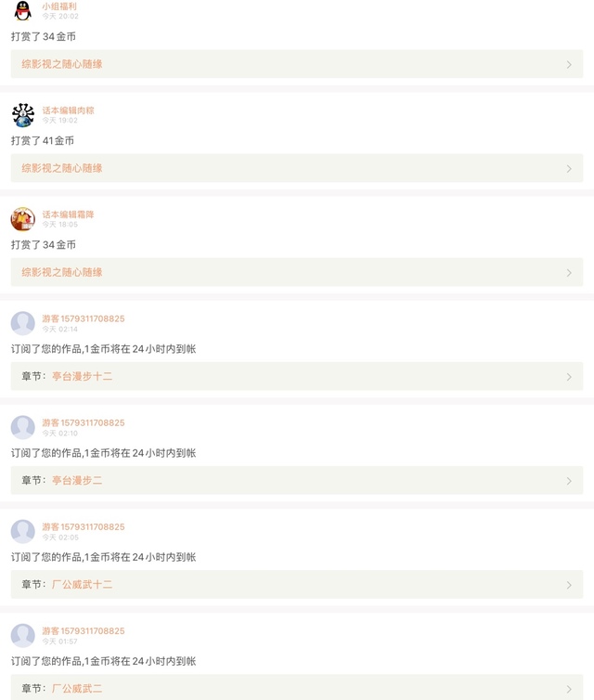Click chevron on the 厂公威武十二 chapter row

569,585
